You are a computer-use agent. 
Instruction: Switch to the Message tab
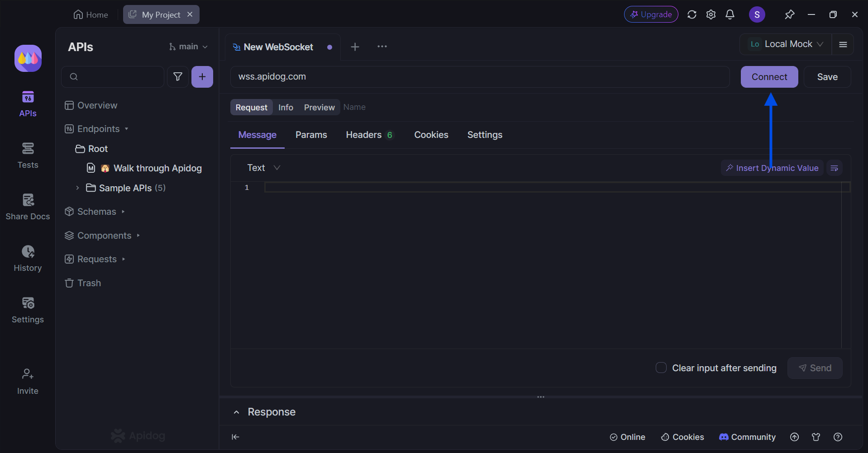[x=258, y=135]
